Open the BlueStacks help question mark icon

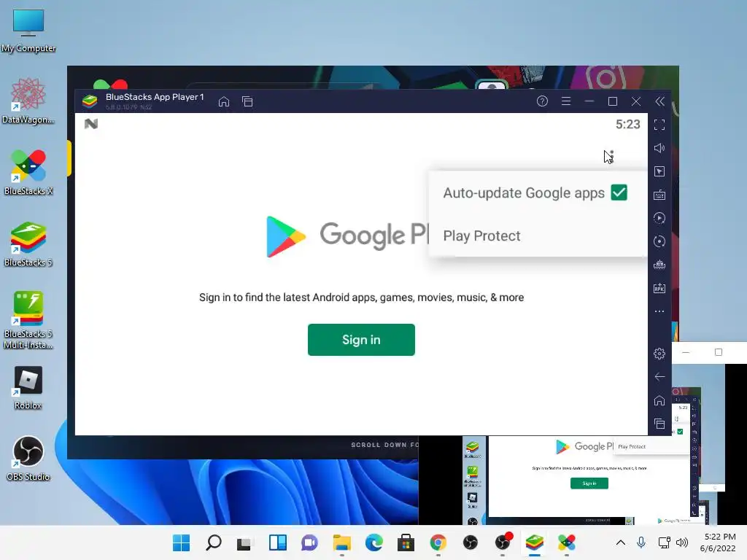point(542,101)
